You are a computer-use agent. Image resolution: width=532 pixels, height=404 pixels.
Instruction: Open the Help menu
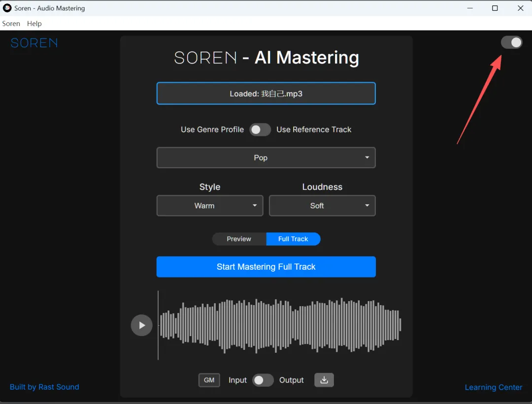(x=34, y=24)
